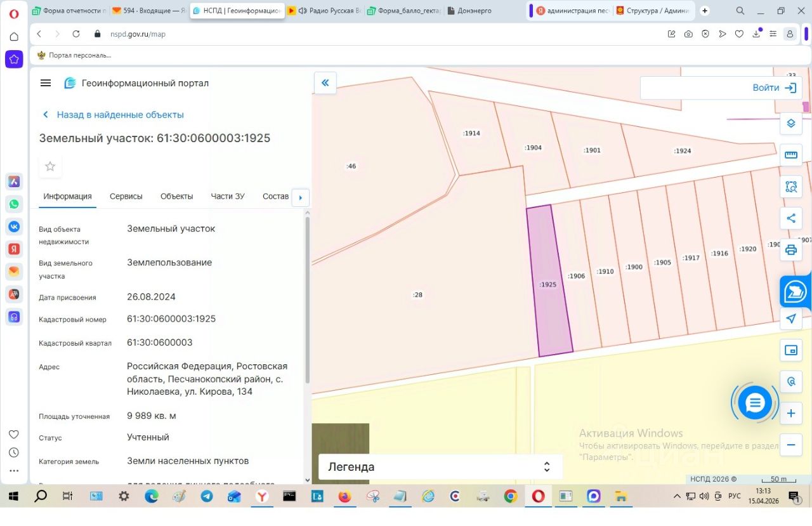Open Telegram from the taskbar
The image size is (812, 526).
coord(207,496)
